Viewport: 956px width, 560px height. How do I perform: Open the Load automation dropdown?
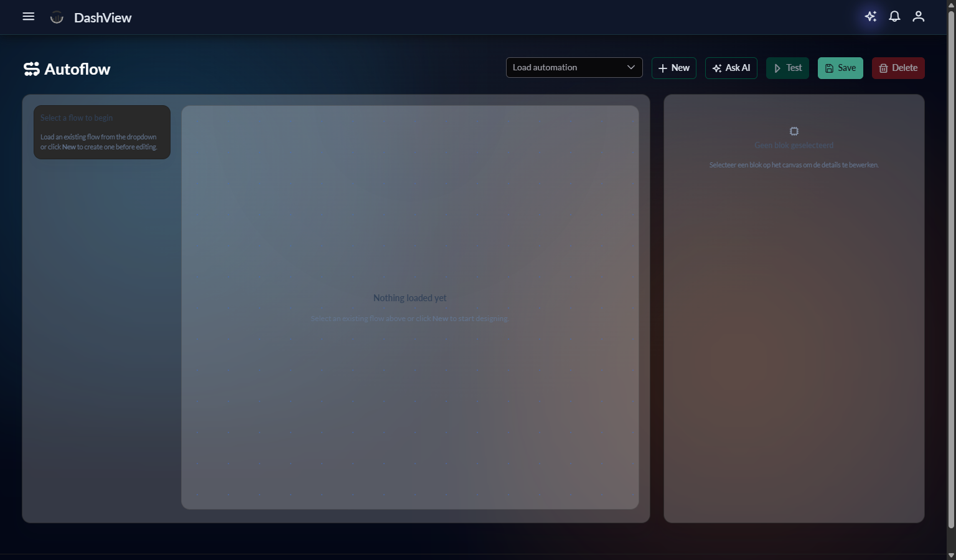tap(574, 67)
